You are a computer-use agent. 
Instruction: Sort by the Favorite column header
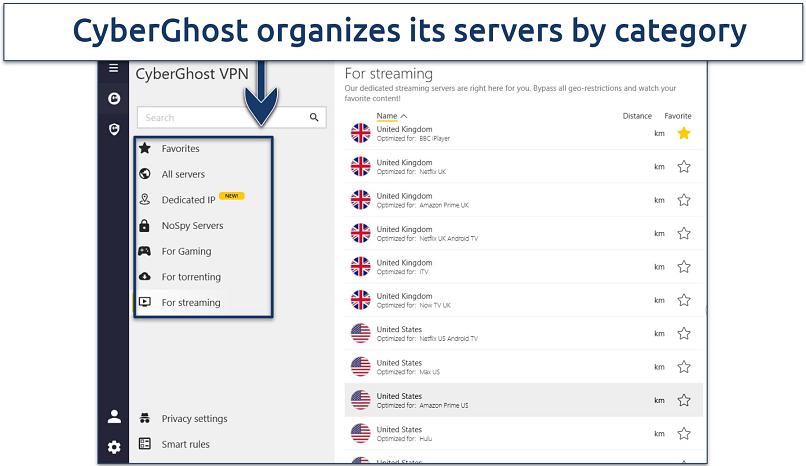678,116
